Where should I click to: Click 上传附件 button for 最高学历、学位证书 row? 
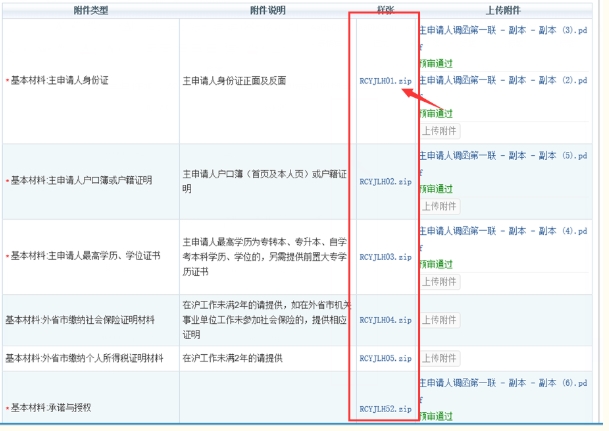point(439,281)
